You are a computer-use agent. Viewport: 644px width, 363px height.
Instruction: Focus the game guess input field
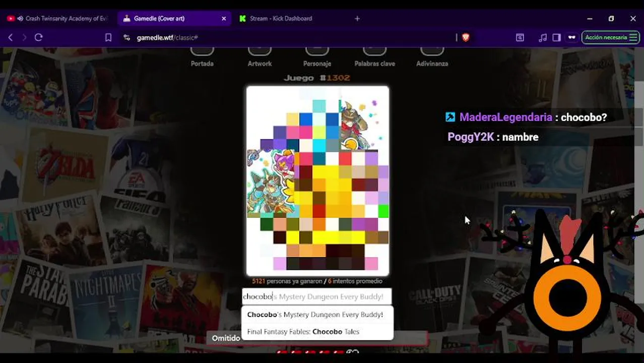point(317,296)
